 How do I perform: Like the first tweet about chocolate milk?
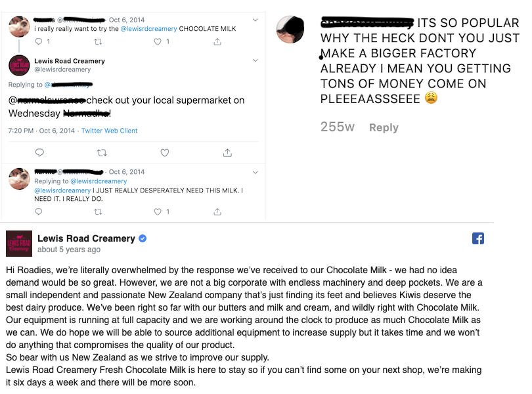pos(158,41)
